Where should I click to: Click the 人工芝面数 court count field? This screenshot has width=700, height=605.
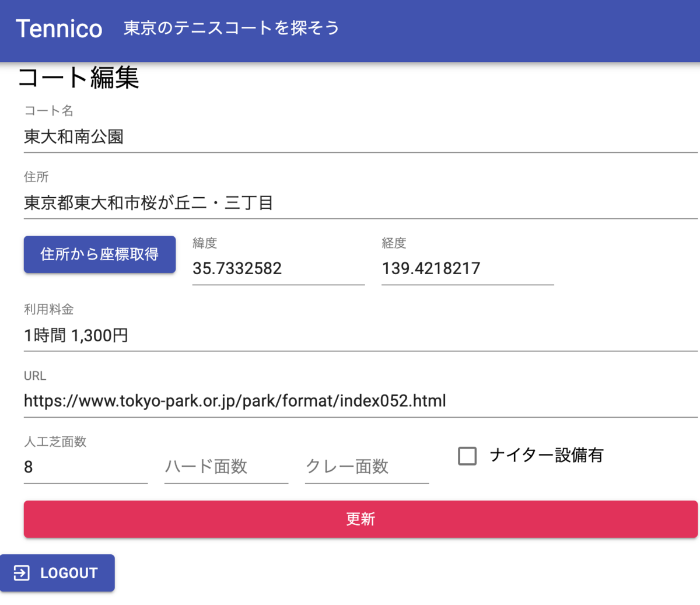[85, 467]
